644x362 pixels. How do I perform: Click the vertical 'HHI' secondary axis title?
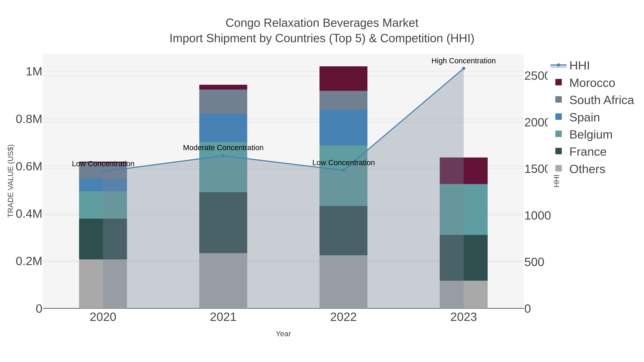pyautogui.click(x=557, y=181)
